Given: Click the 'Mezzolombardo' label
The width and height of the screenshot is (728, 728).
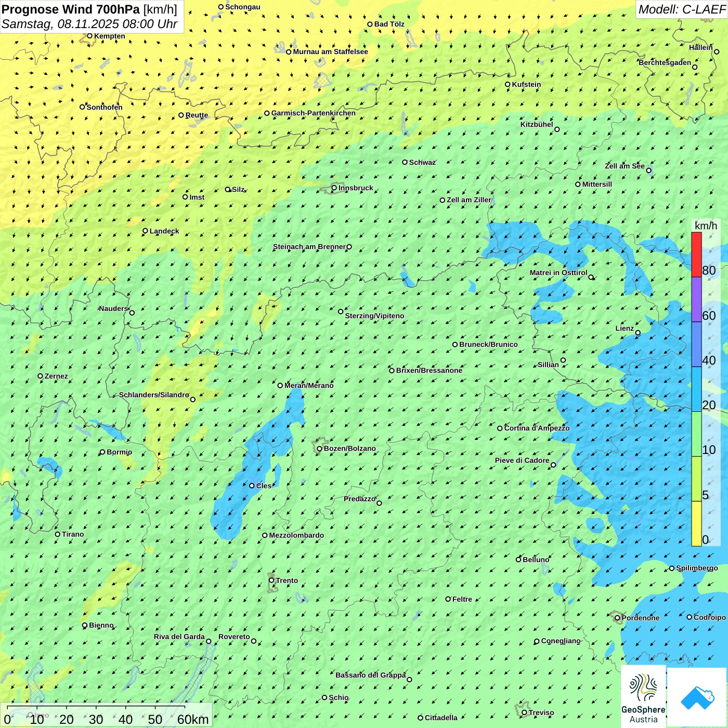Looking at the screenshot, I should 296,535.
